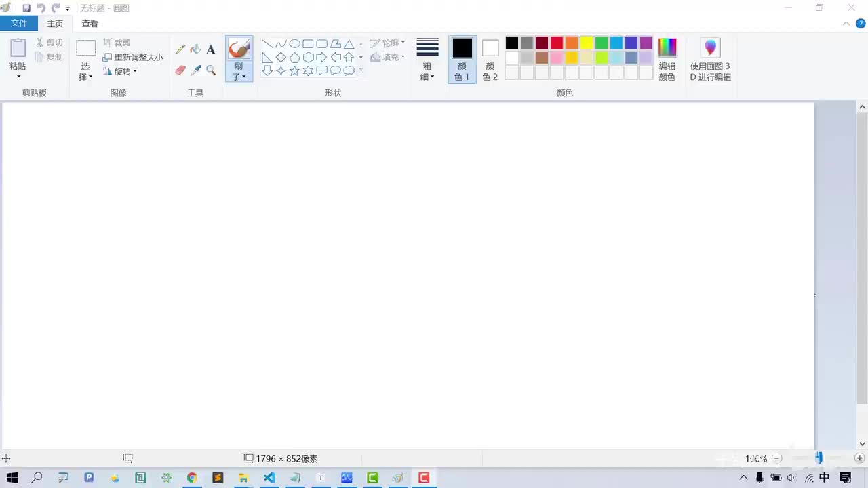Select the Magnifier tool
This screenshot has height=488, width=868.
coord(211,70)
